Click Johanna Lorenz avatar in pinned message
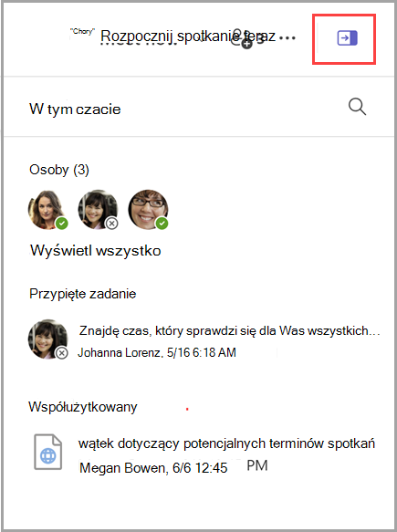 pyautogui.click(x=47, y=339)
